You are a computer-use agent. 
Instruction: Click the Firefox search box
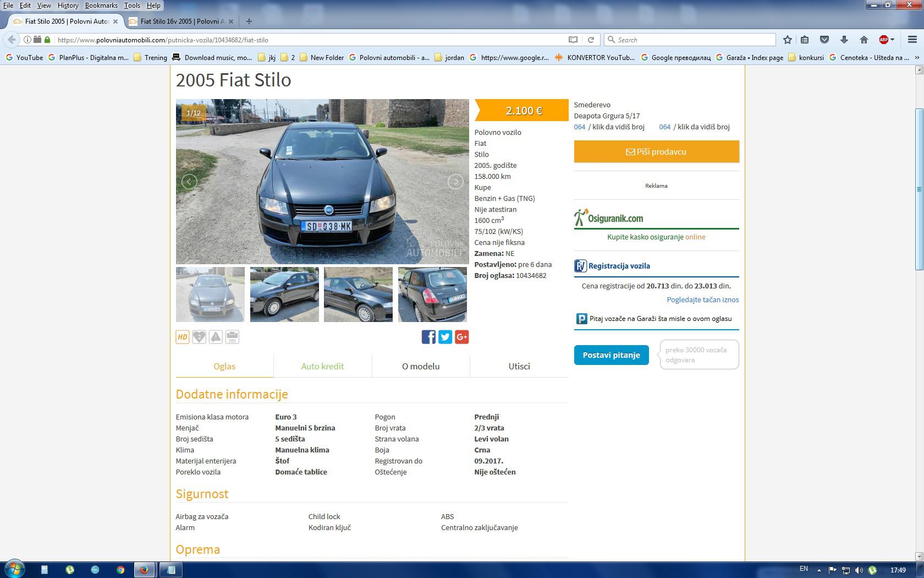[690, 40]
